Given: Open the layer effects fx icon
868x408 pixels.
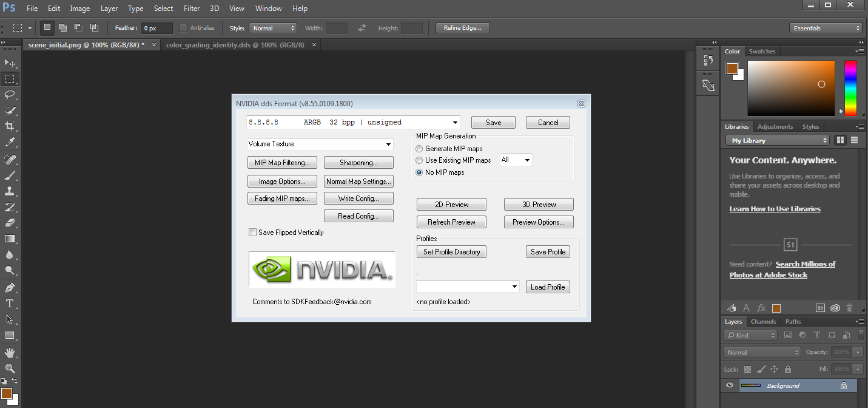Looking at the screenshot, I should [x=761, y=308].
